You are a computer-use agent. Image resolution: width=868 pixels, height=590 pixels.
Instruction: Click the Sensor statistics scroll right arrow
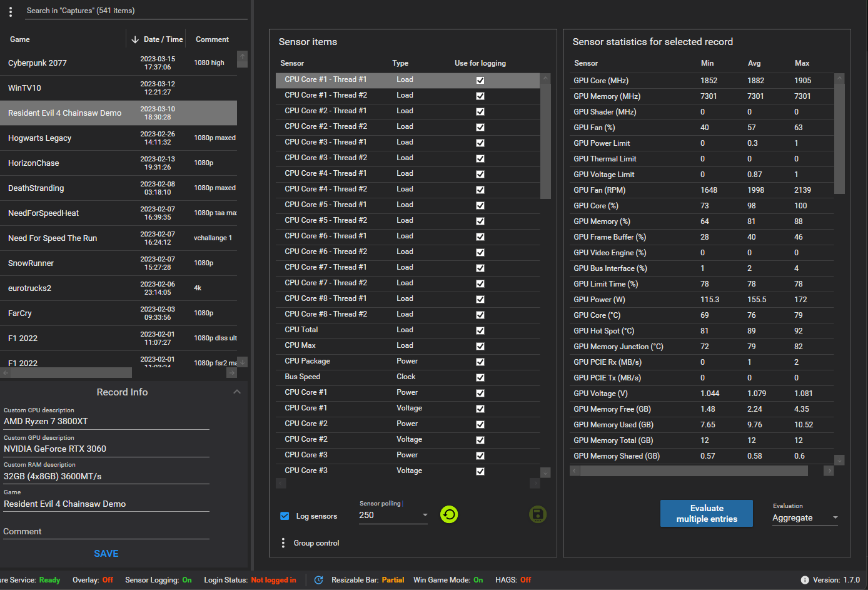(829, 470)
